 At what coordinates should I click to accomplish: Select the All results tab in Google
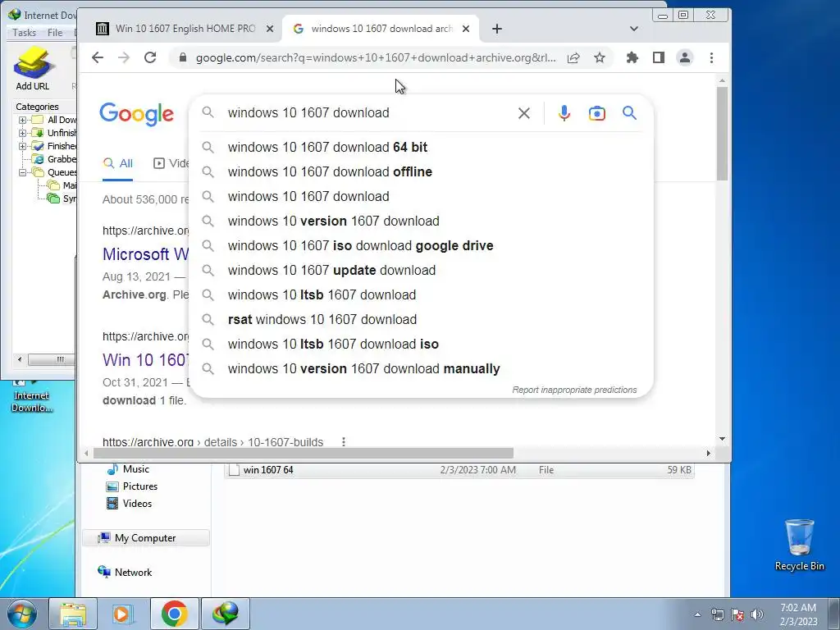(118, 163)
